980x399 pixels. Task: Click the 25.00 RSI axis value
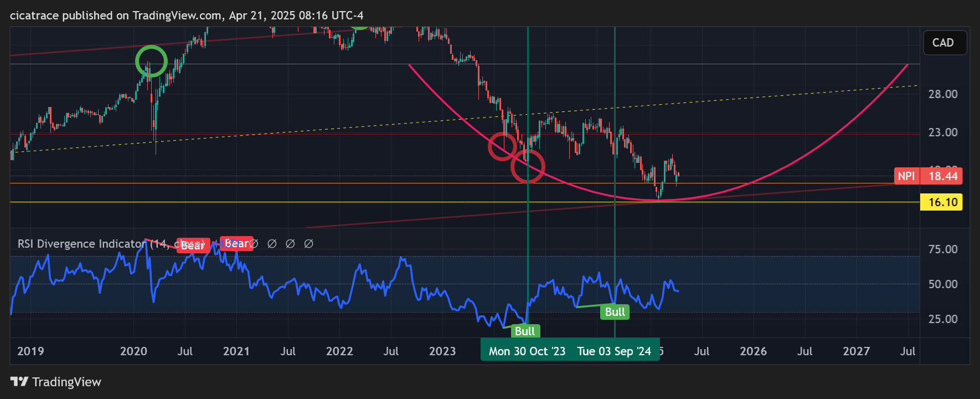[x=943, y=319]
